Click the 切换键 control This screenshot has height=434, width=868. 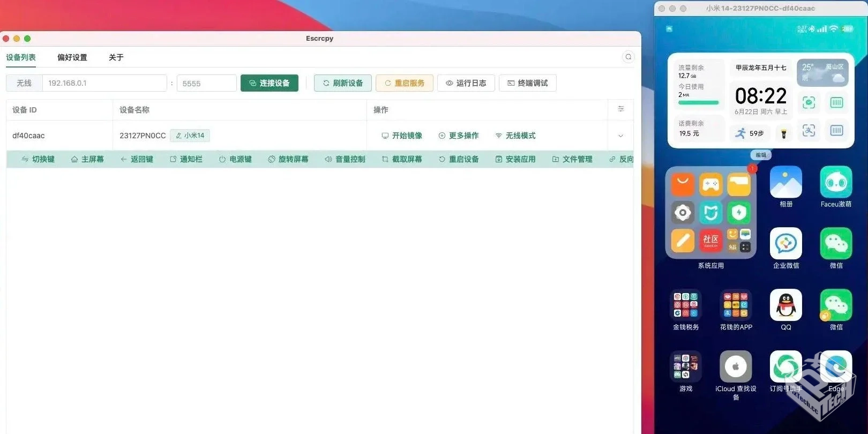pyautogui.click(x=38, y=159)
